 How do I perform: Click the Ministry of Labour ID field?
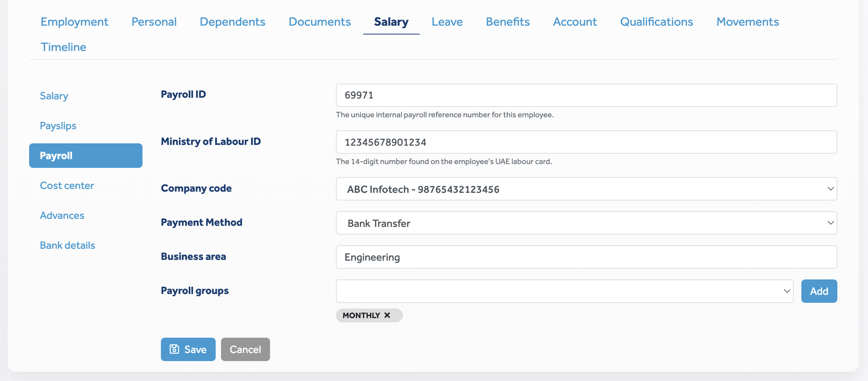pyautogui.click(x=586, y=142)
